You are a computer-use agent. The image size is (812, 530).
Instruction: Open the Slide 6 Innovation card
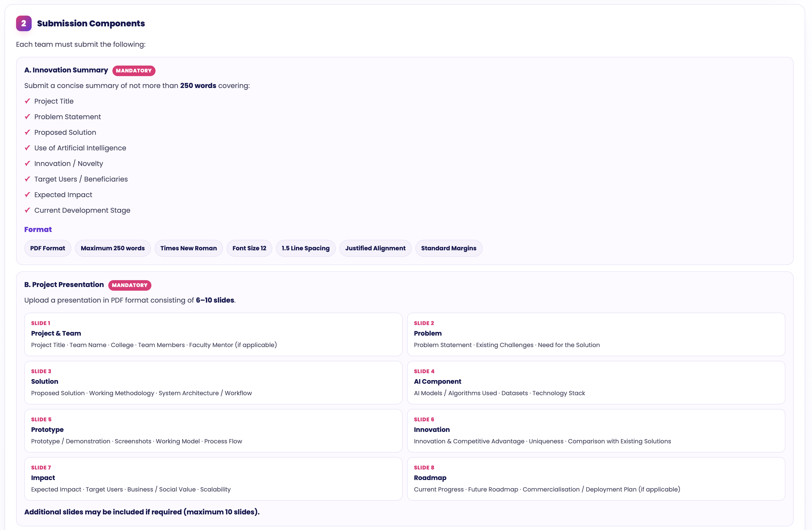pos(596,431)
